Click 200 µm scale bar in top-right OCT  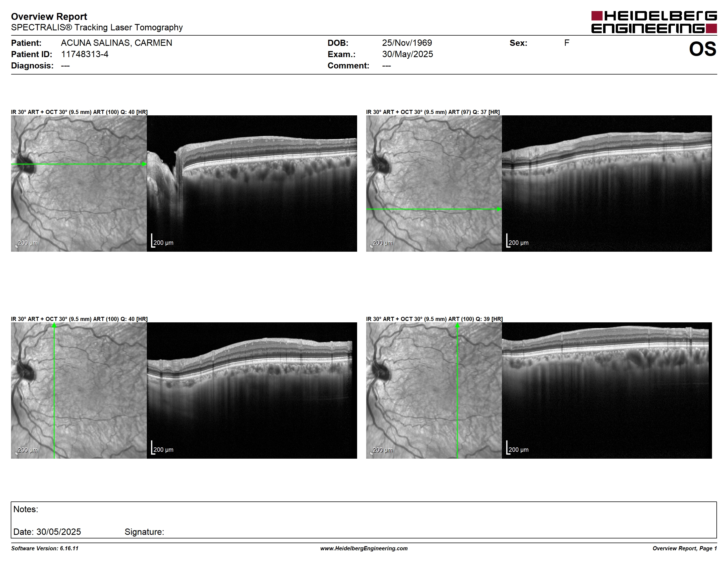517,241
